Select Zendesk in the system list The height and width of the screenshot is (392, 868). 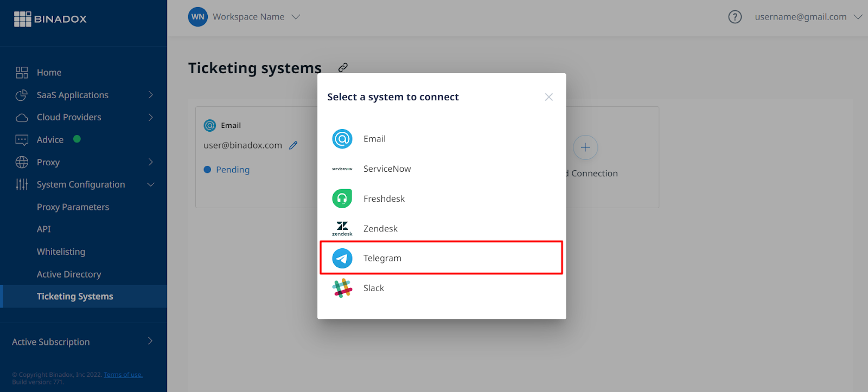coord(442,228)
